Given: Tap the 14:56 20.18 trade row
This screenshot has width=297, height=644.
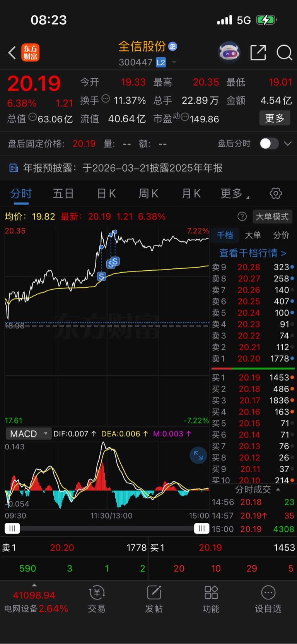Looking at the screenshot, I should click(x=253, y=502).
